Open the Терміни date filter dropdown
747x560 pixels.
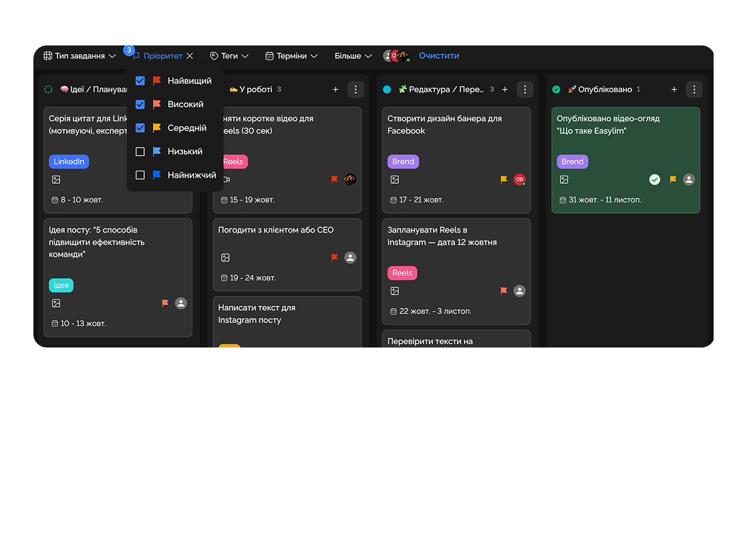(291, 56)
